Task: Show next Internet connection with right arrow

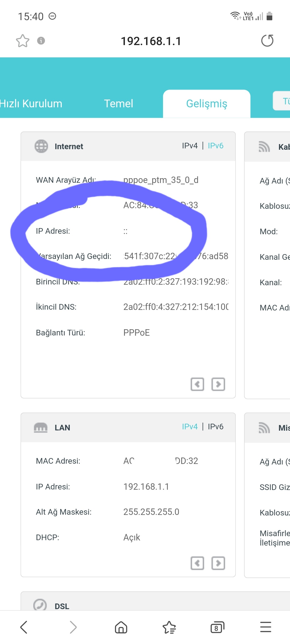Action: tap(218, 384)
